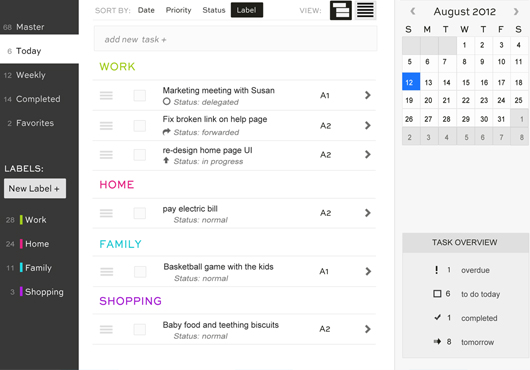Open re-design home page UI chevron
This screenshot has height=370, width=530.
pyautogui.click(x=368, y=154)
